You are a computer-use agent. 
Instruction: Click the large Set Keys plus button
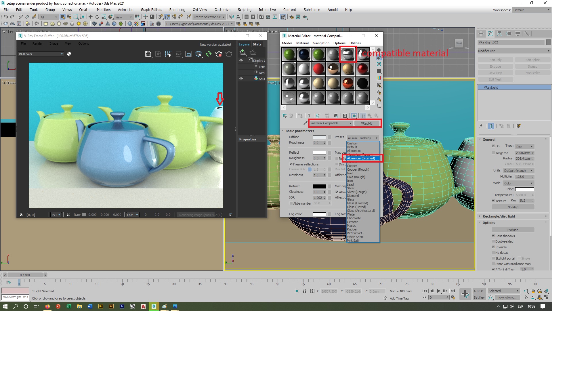[x=465, y=294]
